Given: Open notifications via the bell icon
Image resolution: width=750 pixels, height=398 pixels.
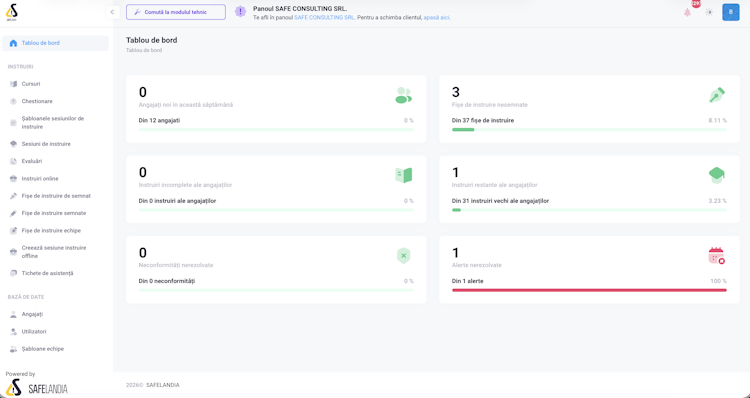Looking at the screenshot, I should [687, 12].
